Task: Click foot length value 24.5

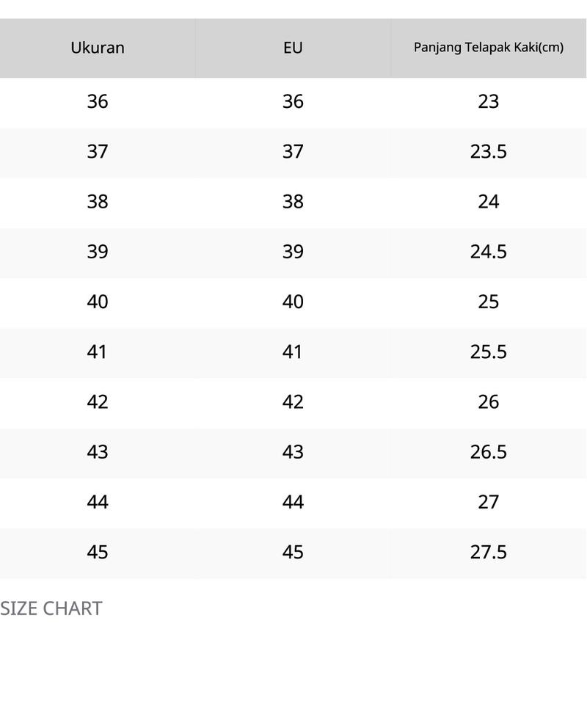Action: point(489,252)
